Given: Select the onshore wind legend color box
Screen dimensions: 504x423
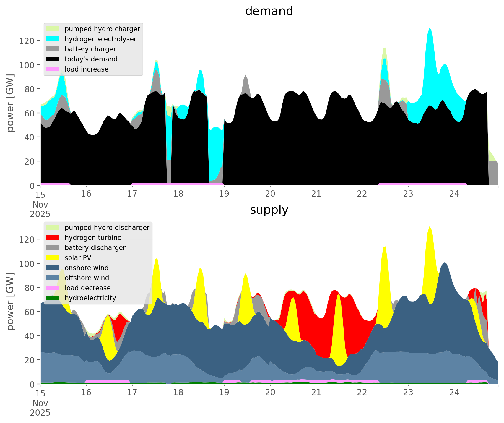Looking at the screenshot, I should pos(53,268).
